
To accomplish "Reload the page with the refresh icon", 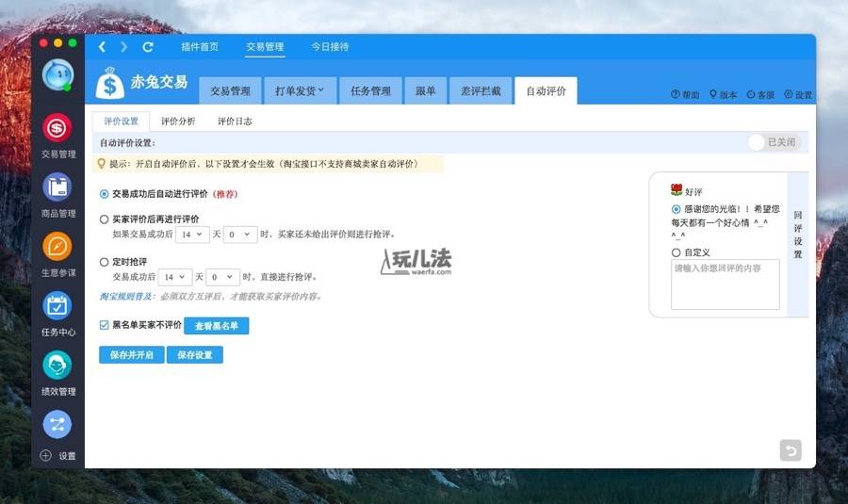I will tap(148, 47).
